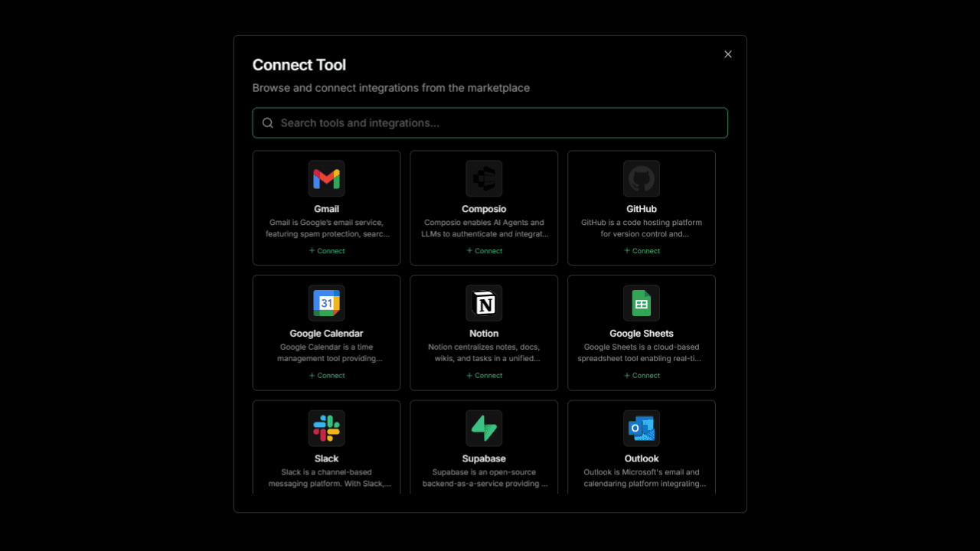Select the Supabase card title
980x551 pixels.
click(484, 458)
